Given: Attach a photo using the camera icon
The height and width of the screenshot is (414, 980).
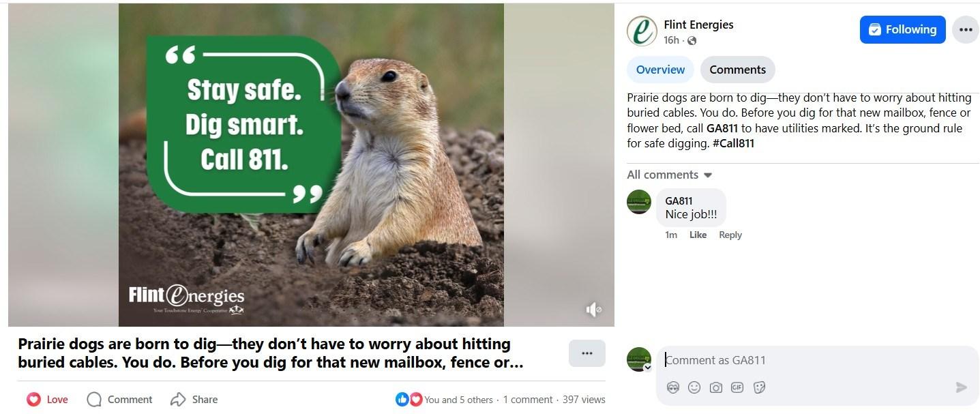Looking at the screenshot, I should coord(715,387).
